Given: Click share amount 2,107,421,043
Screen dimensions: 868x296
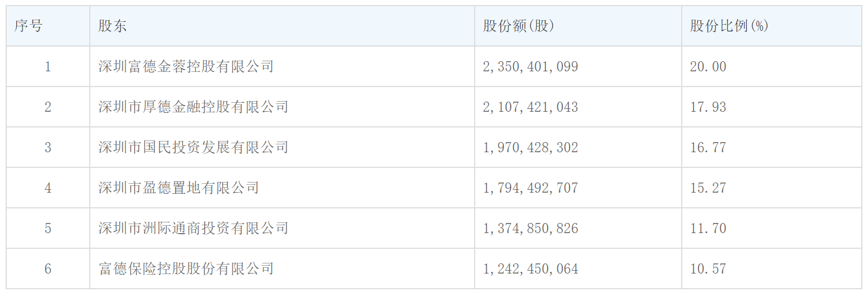Looking at the screenshot, I should pyautogui.click(x=530, y=107).
